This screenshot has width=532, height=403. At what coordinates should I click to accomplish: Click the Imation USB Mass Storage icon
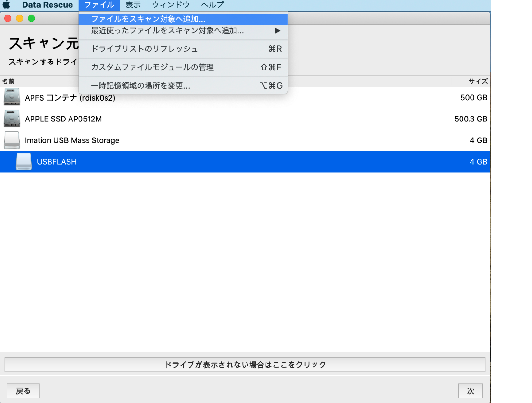pyautogui.click(x=12, y=140)
